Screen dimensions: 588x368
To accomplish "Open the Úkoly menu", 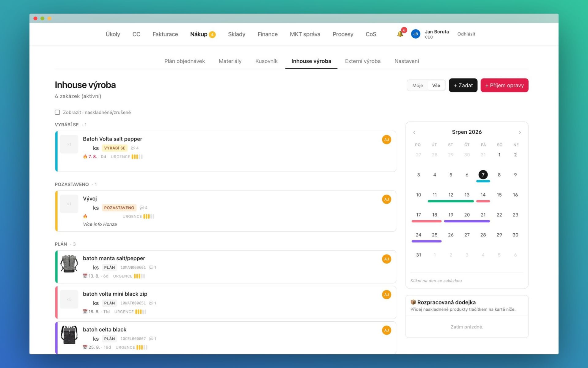I will 113,34.
